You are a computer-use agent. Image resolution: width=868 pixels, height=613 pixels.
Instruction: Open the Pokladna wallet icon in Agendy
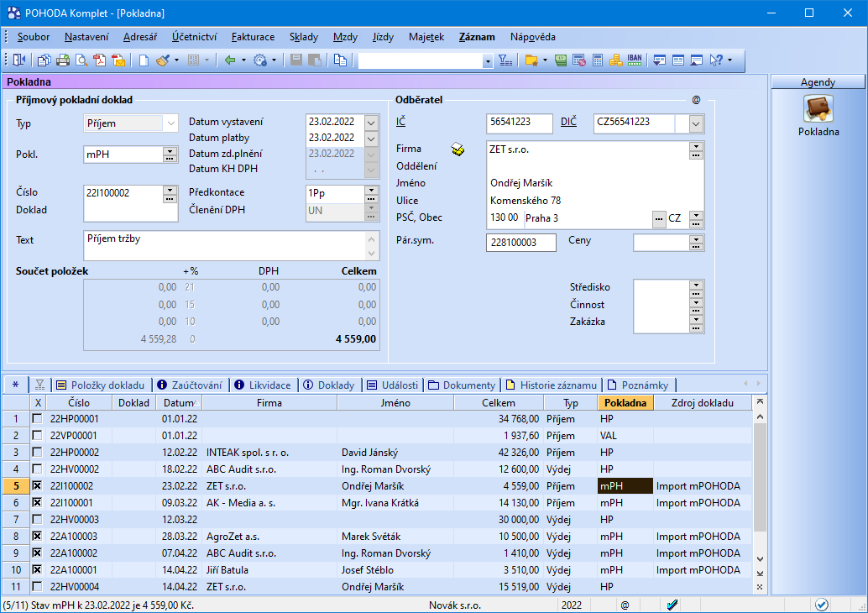[818, 109]
